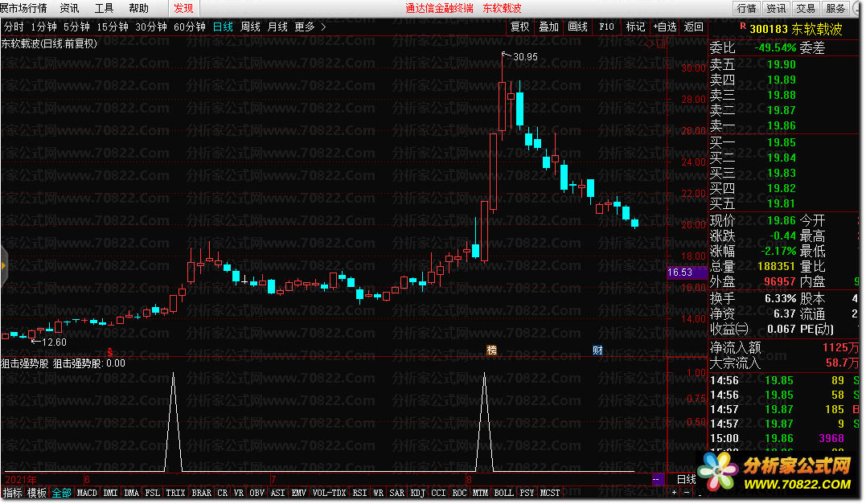Select the CCI indicator

[x=438, y=493]
